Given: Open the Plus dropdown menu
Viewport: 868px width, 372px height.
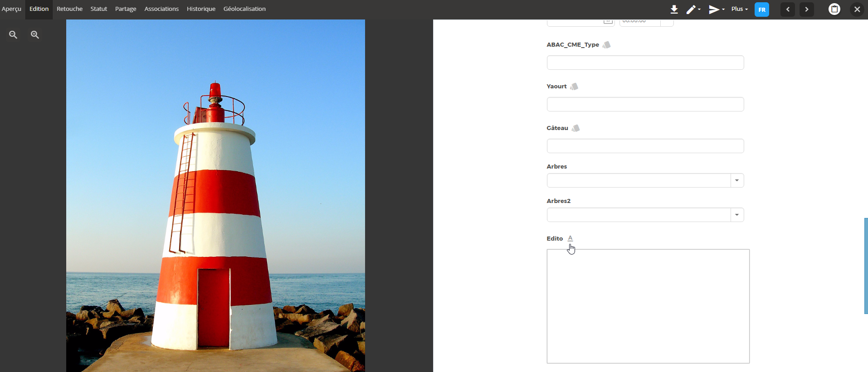Looking at the screenshot, I should (x=739, y=9).
